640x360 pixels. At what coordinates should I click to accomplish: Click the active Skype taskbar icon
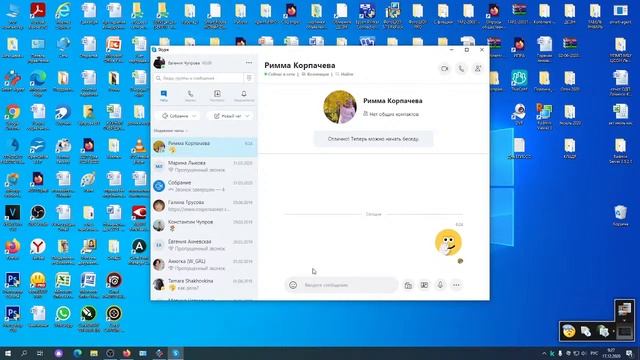click(x=176, y=353)
